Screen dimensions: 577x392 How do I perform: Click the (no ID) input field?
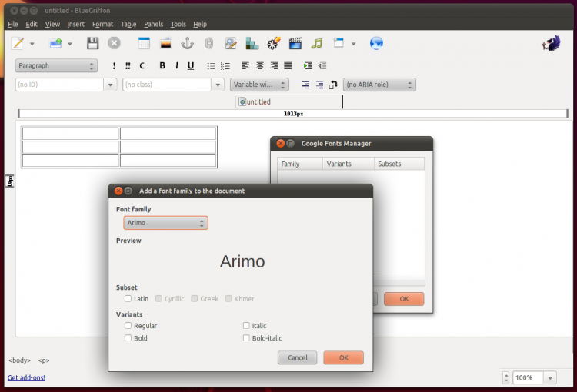(58, 85)
